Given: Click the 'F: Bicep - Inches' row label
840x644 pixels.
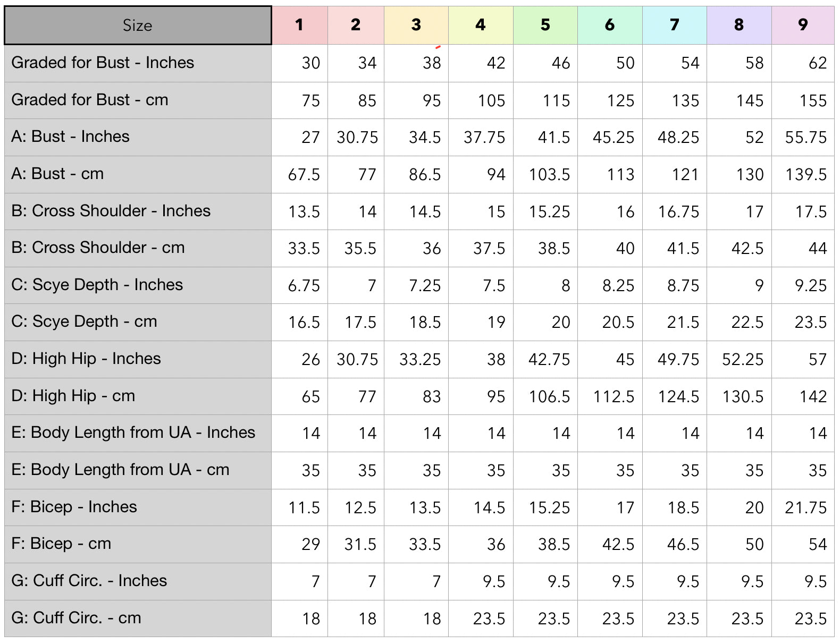Looking at the screenshot, I should [x=74, y=507].
